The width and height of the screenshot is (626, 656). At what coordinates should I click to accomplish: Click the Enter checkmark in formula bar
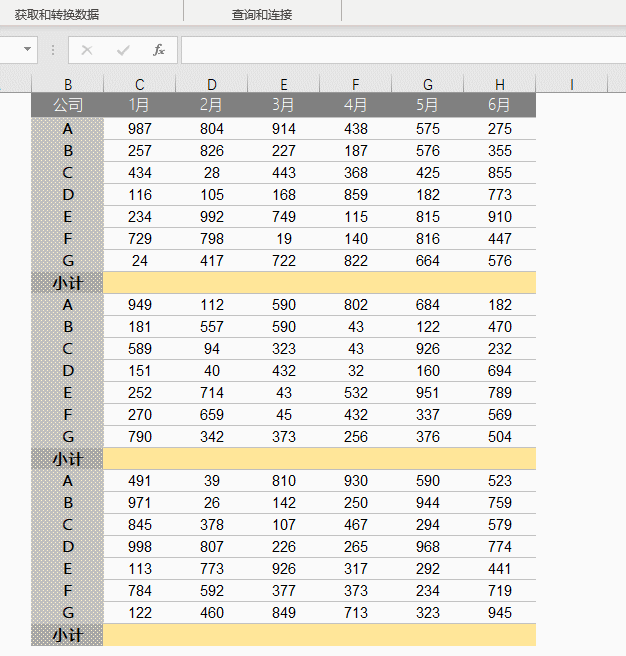[123, 50]
